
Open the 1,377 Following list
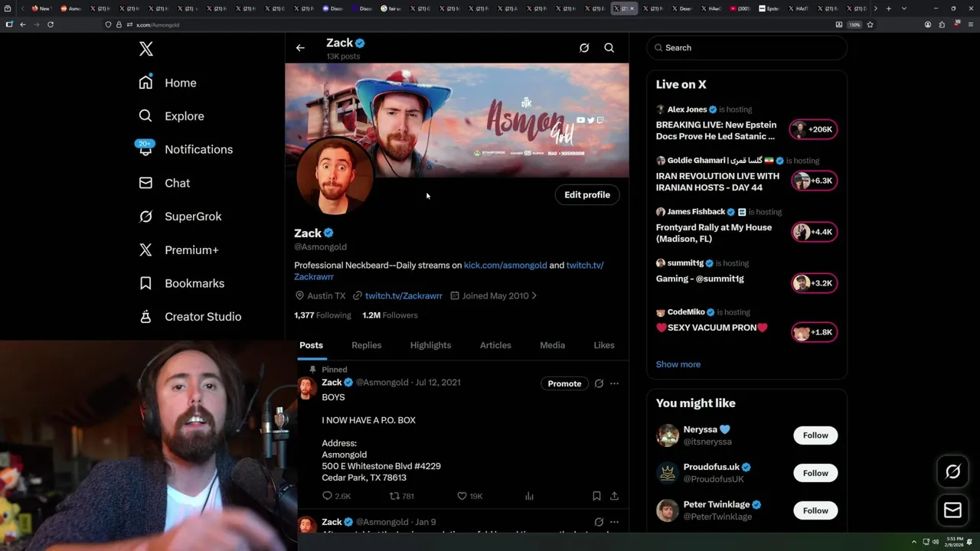point(322,315)
